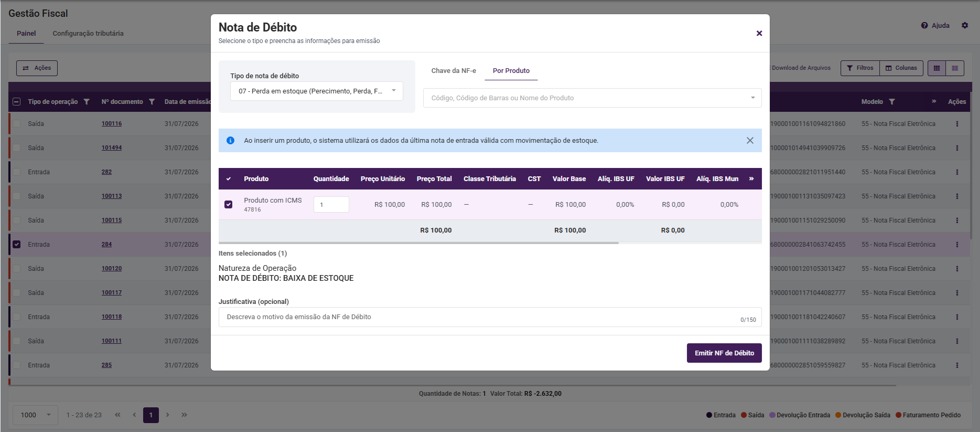The image size is (980, 432).
Task: Open rows-per-page 1000 dropdown
Action: click(36, 415)
